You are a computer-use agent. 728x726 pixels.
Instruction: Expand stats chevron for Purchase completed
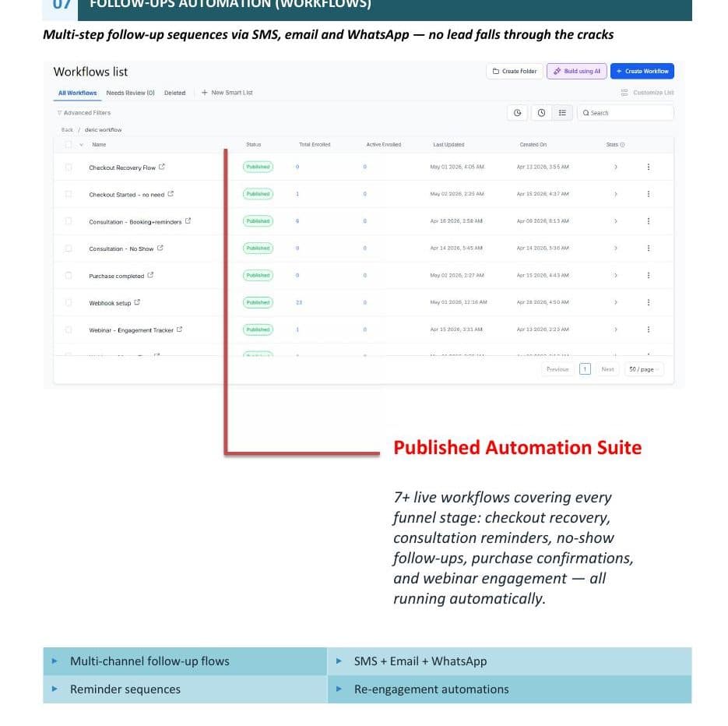(616, 276)
